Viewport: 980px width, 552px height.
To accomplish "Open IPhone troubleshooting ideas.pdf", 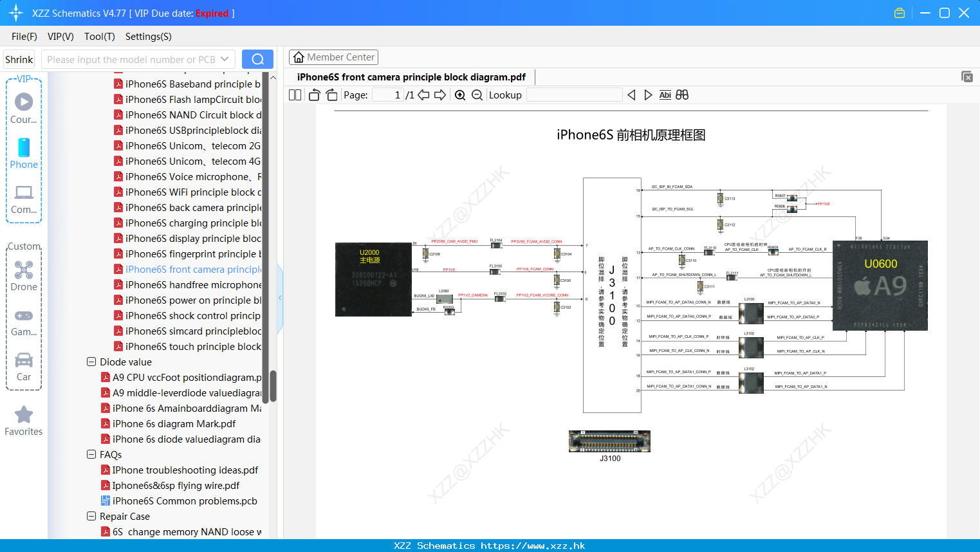I will tap(180, 470).
